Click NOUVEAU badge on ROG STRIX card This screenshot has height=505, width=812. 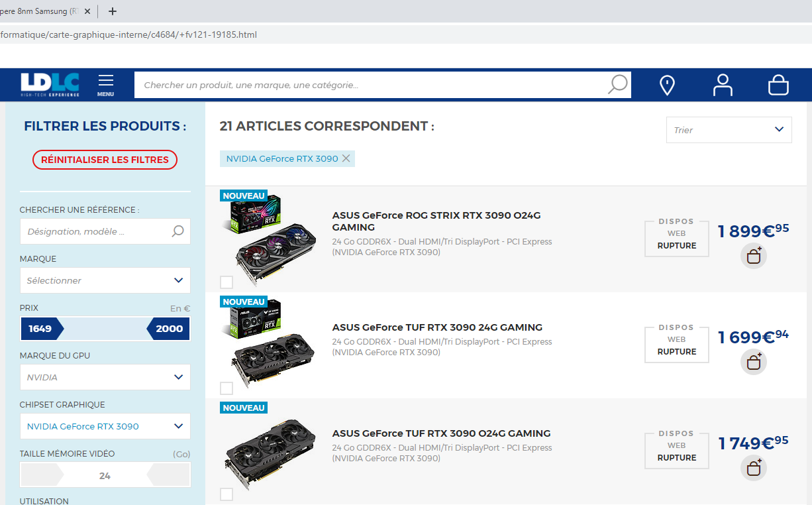[x=244, y=196]
